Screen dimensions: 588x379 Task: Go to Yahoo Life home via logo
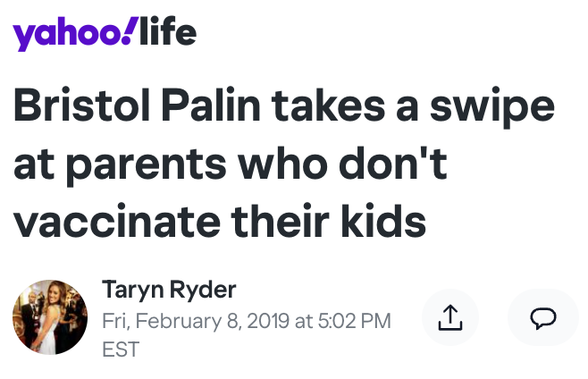coord(104,33)
